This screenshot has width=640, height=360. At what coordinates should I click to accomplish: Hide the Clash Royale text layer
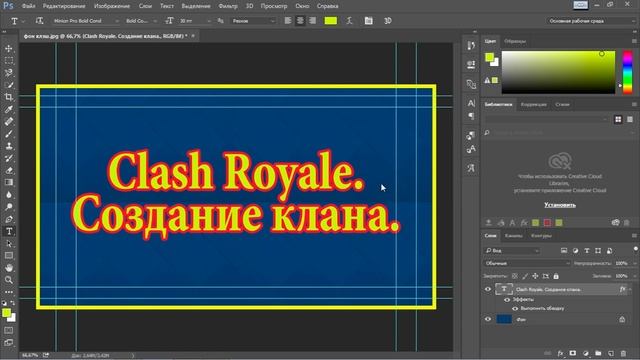[x=488, y=289]
